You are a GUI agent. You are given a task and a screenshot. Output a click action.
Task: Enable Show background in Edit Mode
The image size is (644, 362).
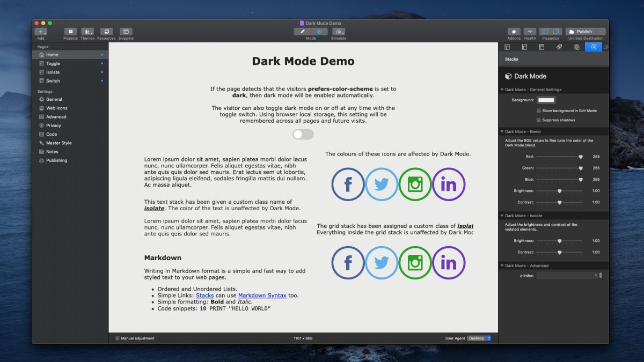[538, 111]
